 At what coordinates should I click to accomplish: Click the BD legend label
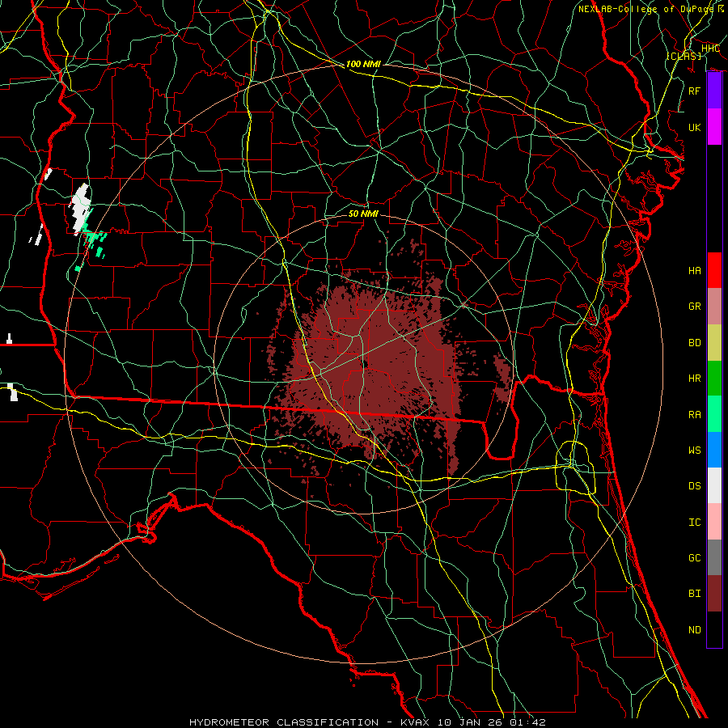point(694,343)
